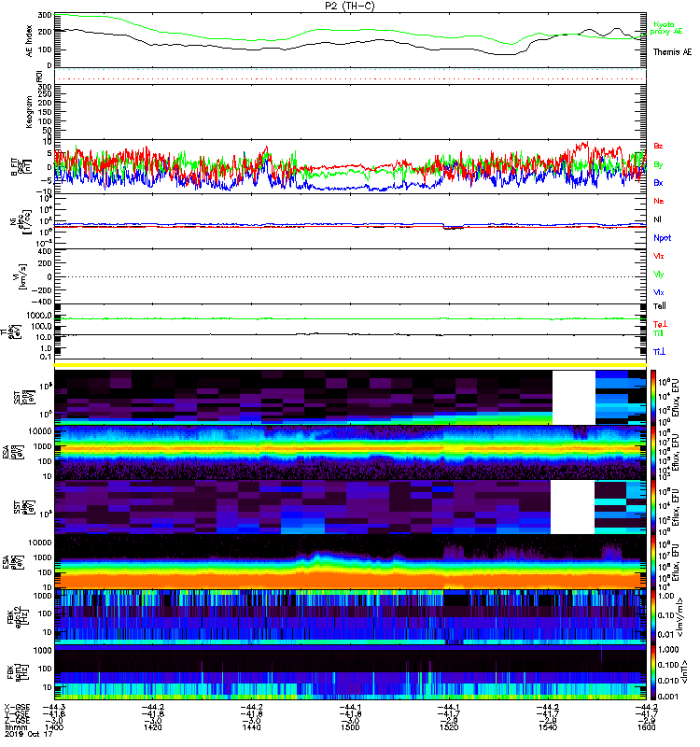Click the "1420" time axis label

[152, 727]
